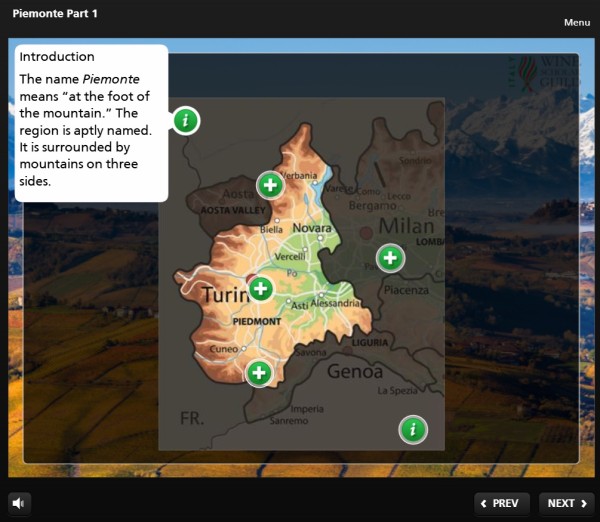Click the Biella city label
Screen dimensions: 600x522
click(271, 230)
